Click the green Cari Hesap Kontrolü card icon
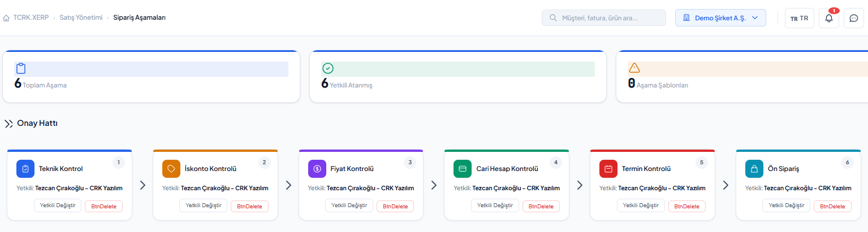 point(463,169)
